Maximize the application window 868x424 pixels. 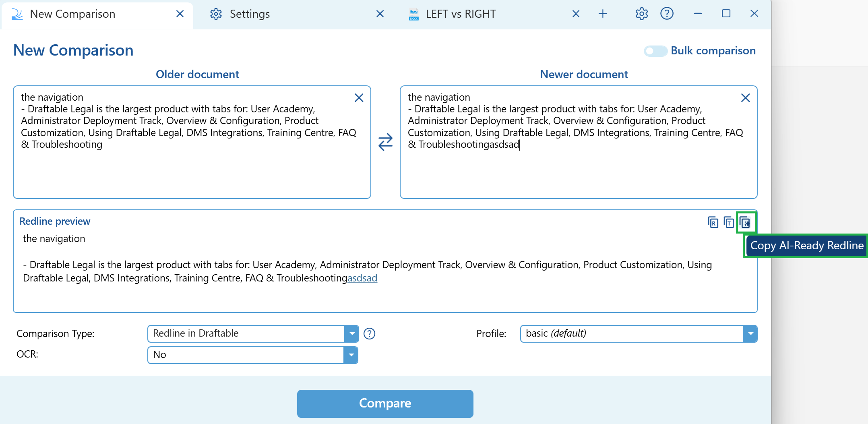(x=726, y=14)
